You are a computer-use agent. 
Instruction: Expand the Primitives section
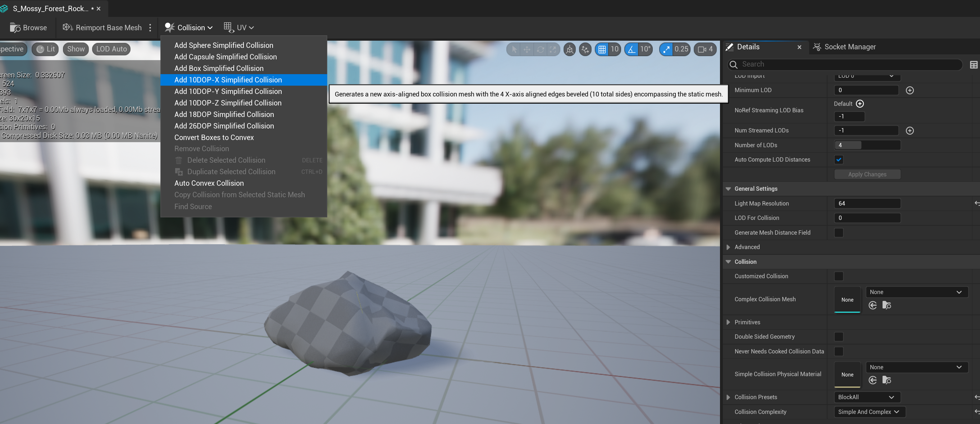point(728,322)
